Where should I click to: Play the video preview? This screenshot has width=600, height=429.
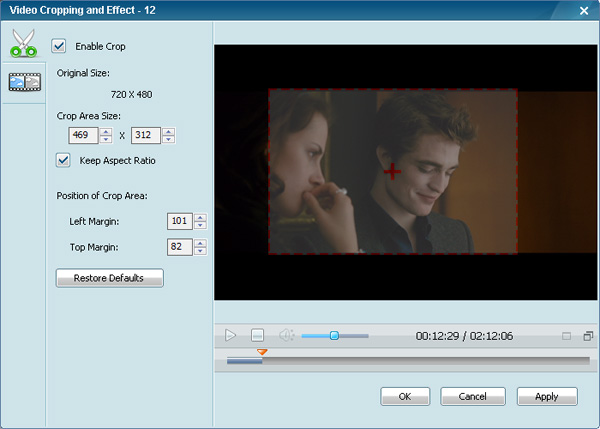[230, 336]
